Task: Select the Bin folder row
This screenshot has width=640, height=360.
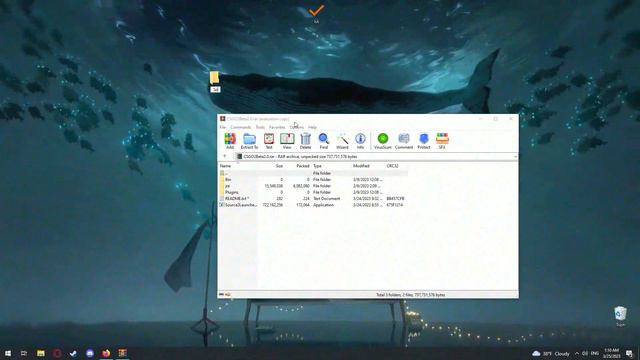Action: (x=313, y=180)
